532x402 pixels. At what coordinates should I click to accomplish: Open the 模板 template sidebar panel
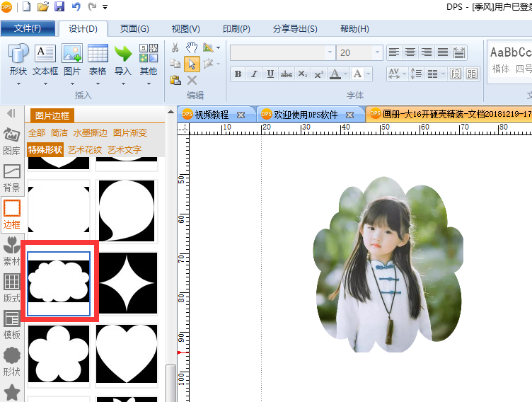[x=12, y=325]
